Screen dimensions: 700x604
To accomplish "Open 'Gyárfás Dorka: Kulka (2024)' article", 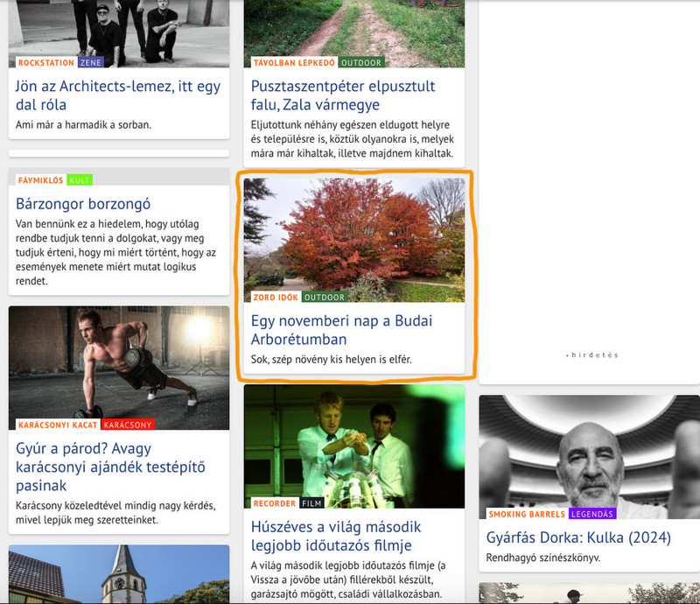I will coord(578,537).
